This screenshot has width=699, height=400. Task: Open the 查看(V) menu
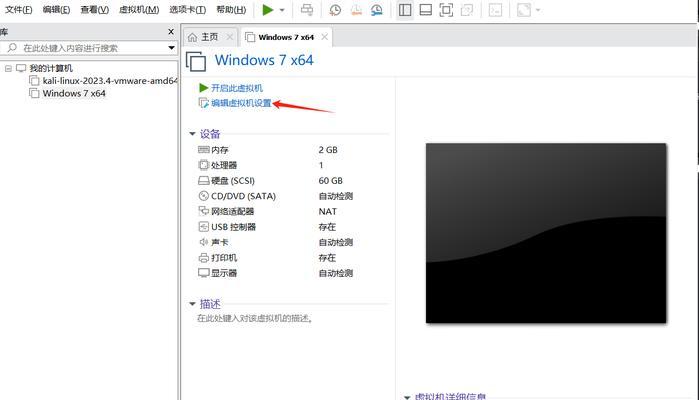tap(95, 10)
